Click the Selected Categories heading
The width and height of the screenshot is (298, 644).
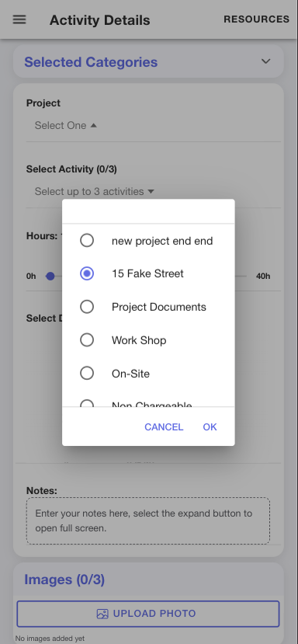click(91, 62)
